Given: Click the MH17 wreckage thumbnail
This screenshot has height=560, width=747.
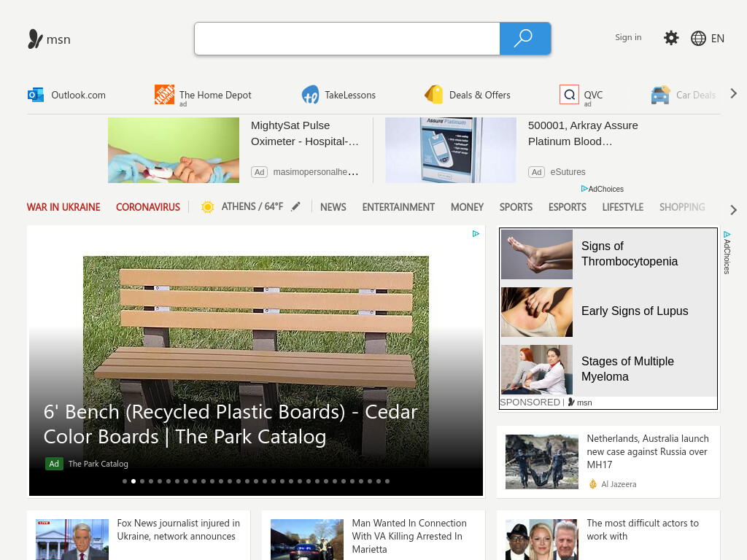Looking at the screenshot, I should pos(542,462).
